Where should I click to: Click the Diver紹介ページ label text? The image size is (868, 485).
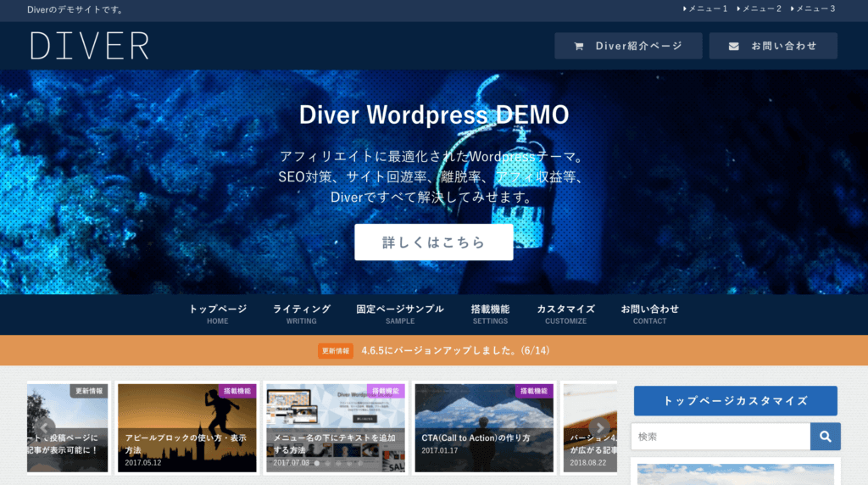(x=639, y=46)
